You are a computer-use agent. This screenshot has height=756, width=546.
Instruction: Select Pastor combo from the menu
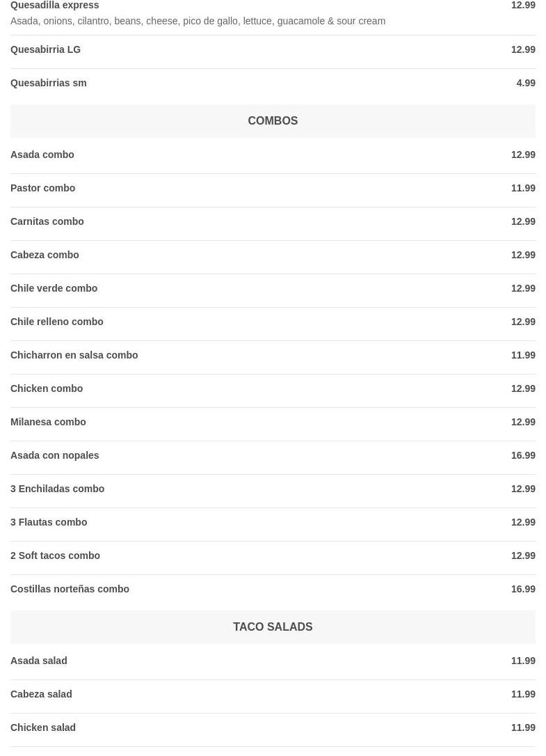[x=43, y=188]
